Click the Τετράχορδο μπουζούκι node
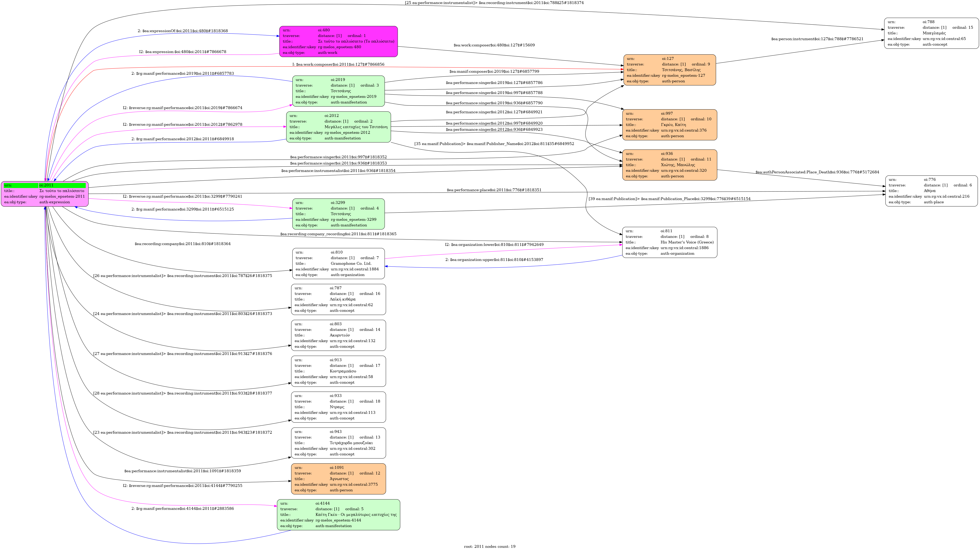Viewport: 980px width, 551px height. 338,443
